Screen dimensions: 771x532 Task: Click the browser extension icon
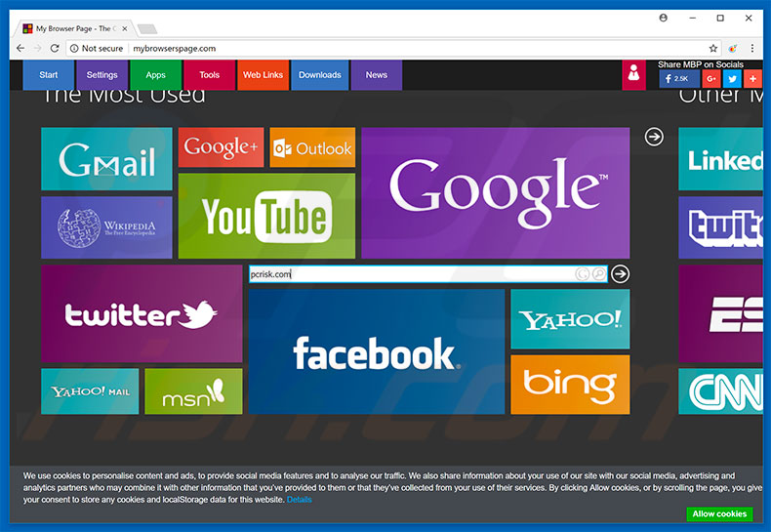pyautogui.click(x=733, y=48)
